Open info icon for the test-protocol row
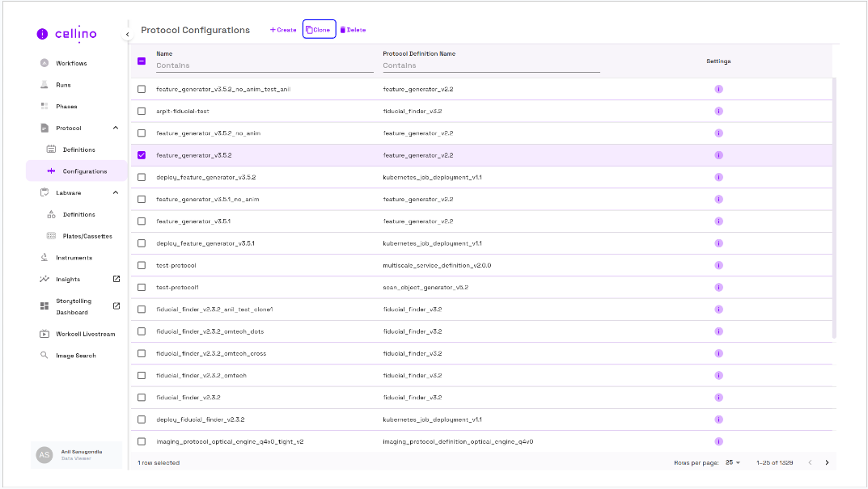The height and width of the screenshot is (489, 868). 718,265
